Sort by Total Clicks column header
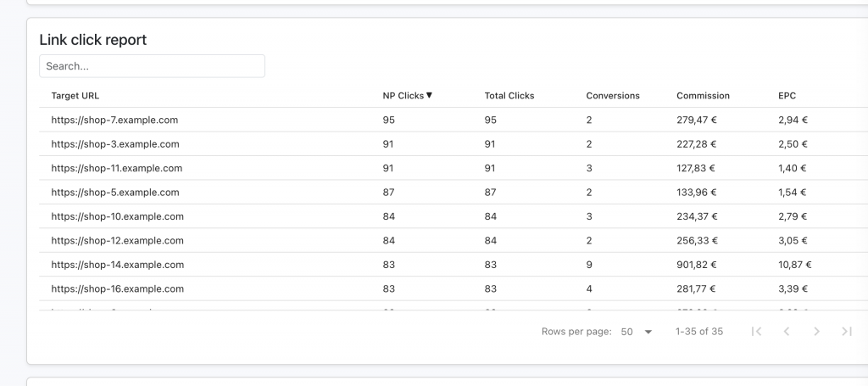The image size is (868, 386). tap(509, 96)
